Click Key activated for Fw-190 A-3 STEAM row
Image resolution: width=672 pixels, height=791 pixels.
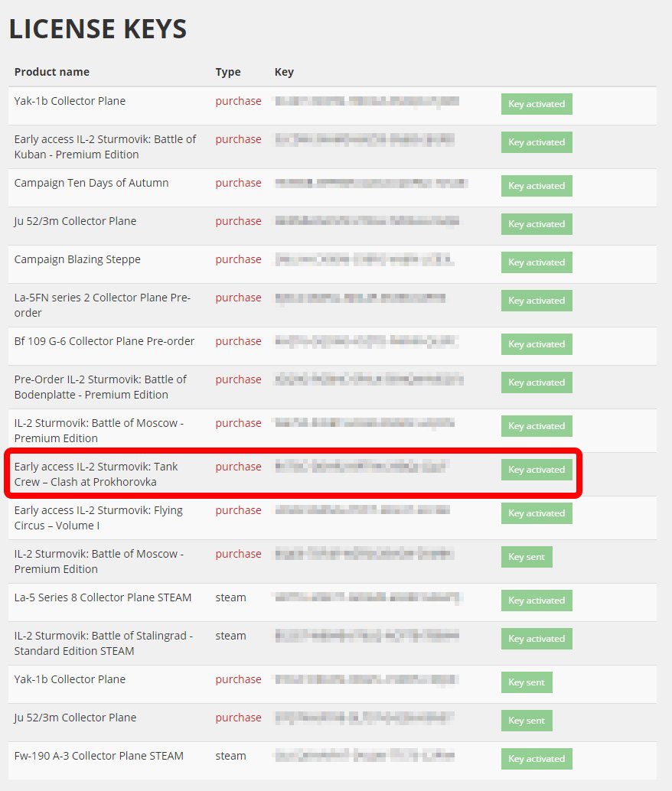tap(537, 759)
